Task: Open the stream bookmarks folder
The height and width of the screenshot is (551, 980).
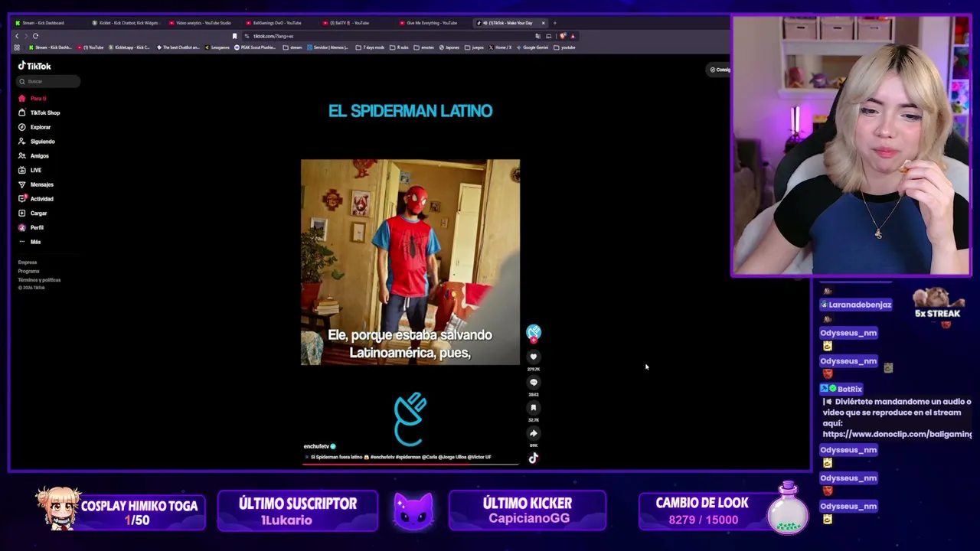Action: pyautogui.click(x=292, y=47)
